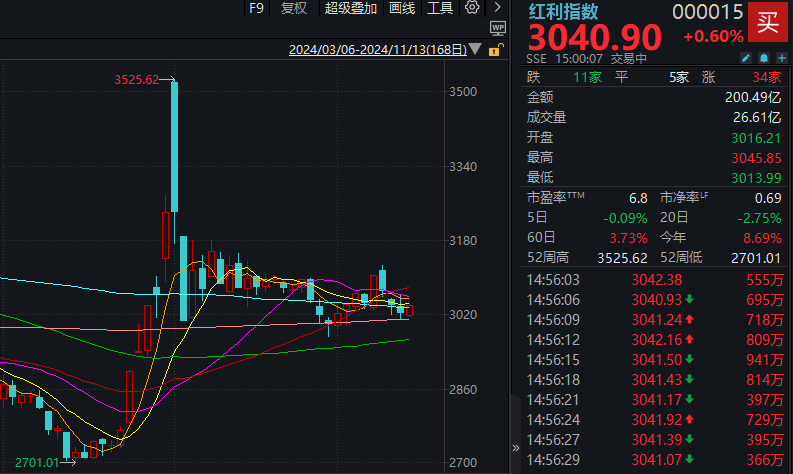The image size is (793, 474).
Task: Select tick row at 14:56:06
Action: click(655, 300)
